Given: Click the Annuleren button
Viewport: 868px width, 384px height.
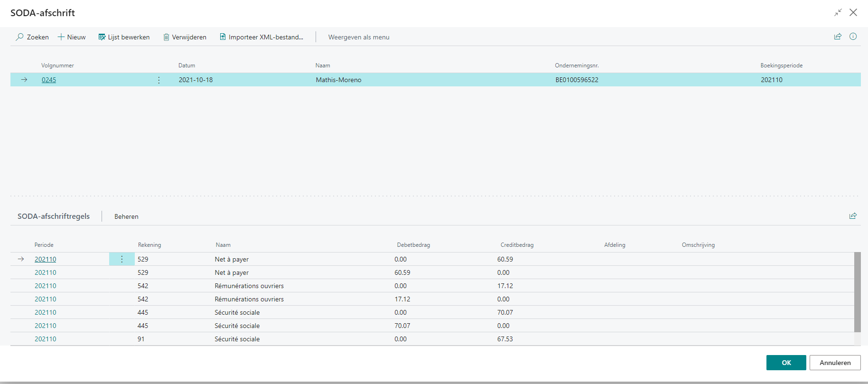Looking at the screenshot, I should tap(835, 363).
